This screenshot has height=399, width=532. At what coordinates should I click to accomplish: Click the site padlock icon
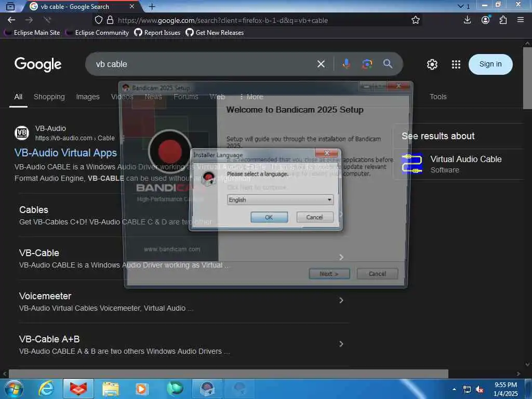[x=110, y=20]
